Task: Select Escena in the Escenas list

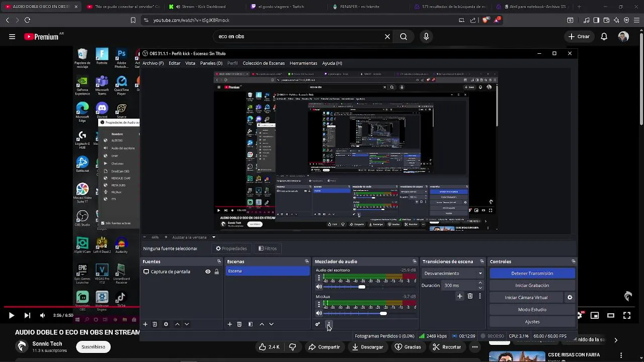Action: [267, 271]
